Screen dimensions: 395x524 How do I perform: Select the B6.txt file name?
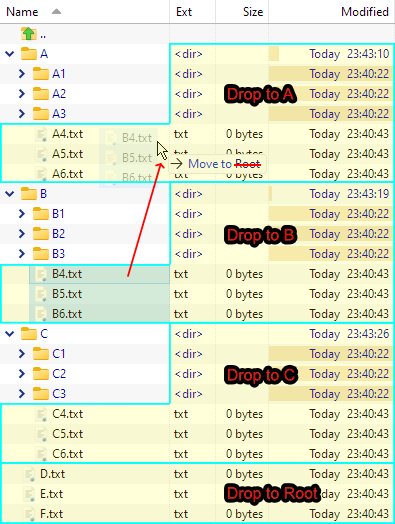coord(67,314)
